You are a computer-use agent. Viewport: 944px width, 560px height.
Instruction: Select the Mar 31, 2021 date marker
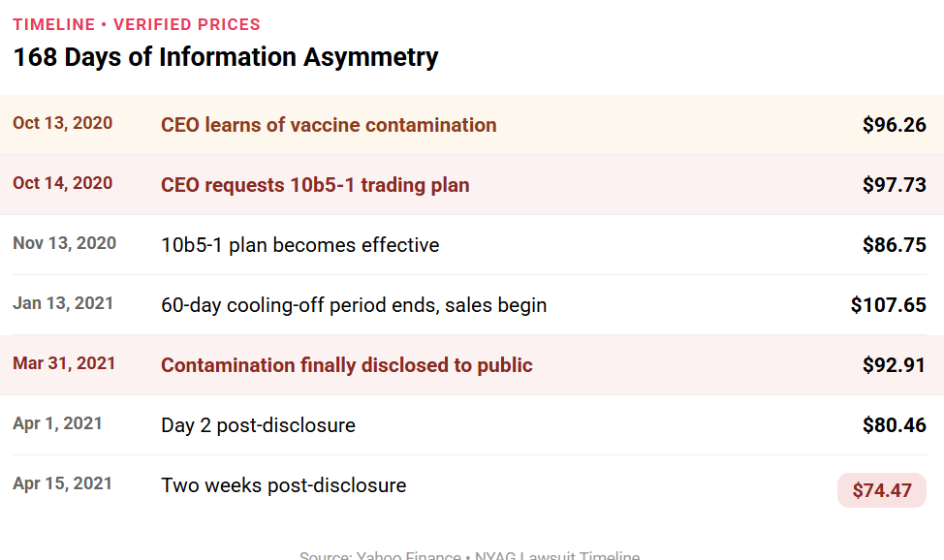(x=64, y=363)
